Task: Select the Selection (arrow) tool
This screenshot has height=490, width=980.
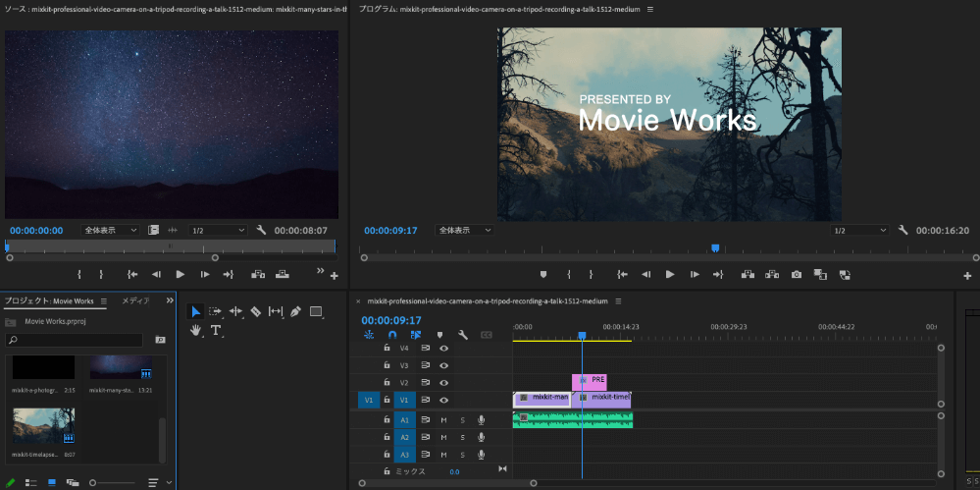Action: pos(195,311)
